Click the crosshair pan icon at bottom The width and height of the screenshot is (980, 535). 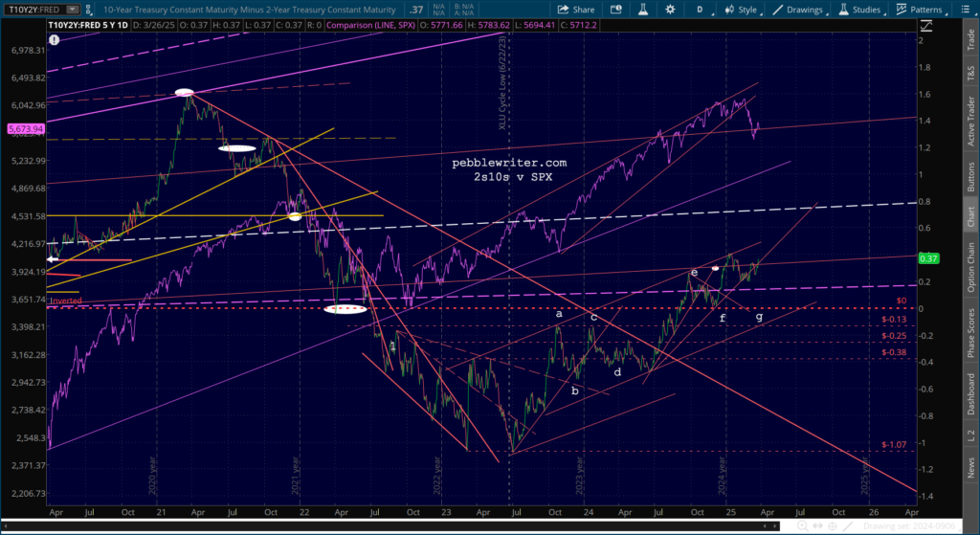pos(833,527)
